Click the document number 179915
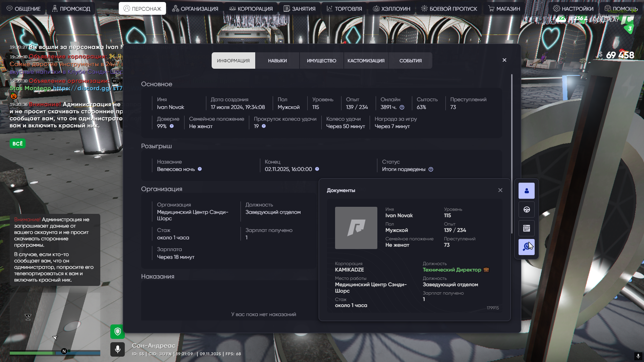The height and width of the screenshot is (362, 644). pyautogui.click(x=493, y=308)
